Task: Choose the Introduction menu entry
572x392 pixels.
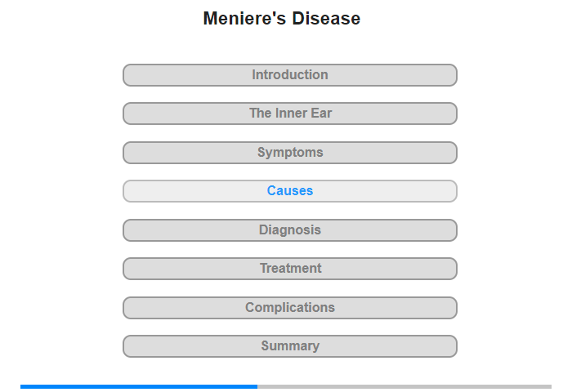Action: pos(290,75)
